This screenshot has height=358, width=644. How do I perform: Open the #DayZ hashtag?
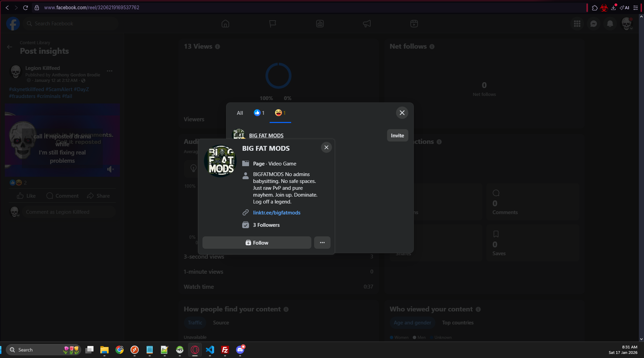81,89
